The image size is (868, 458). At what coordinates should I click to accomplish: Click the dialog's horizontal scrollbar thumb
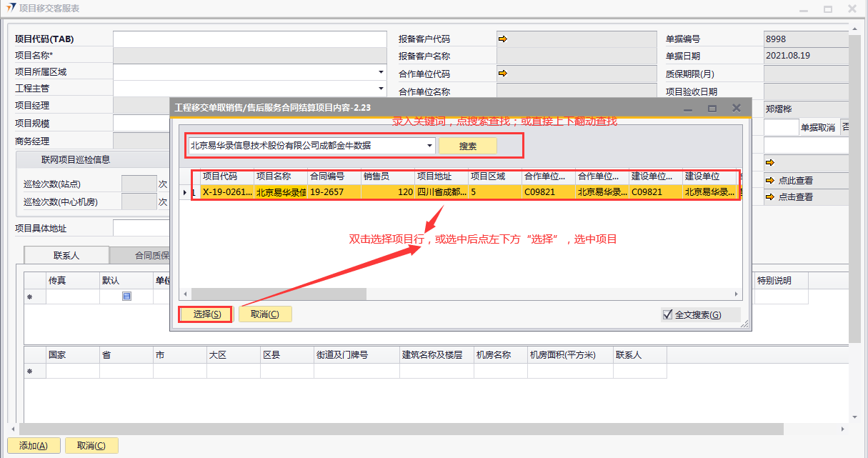(x=279, y=294)
